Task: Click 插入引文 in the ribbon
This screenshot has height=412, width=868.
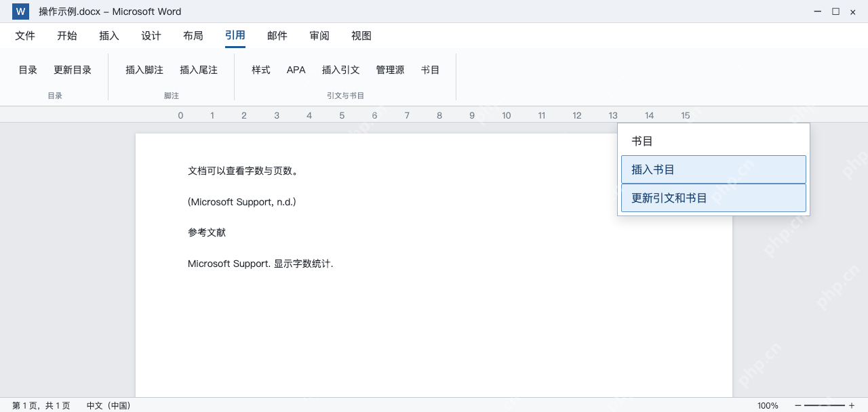Action: coord(341,70)
